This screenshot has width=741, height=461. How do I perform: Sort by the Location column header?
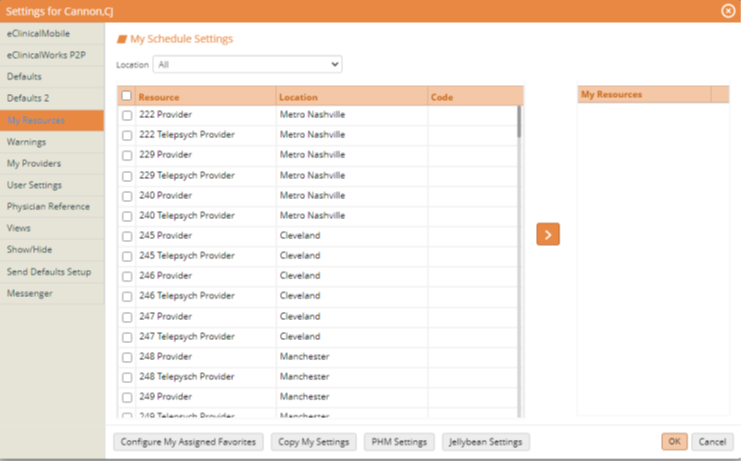tap(351, 97)
